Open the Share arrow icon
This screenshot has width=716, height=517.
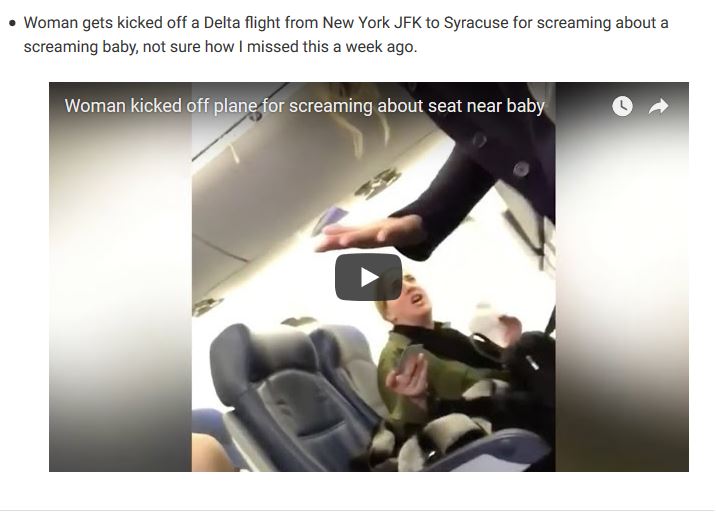tap(658, 106)
